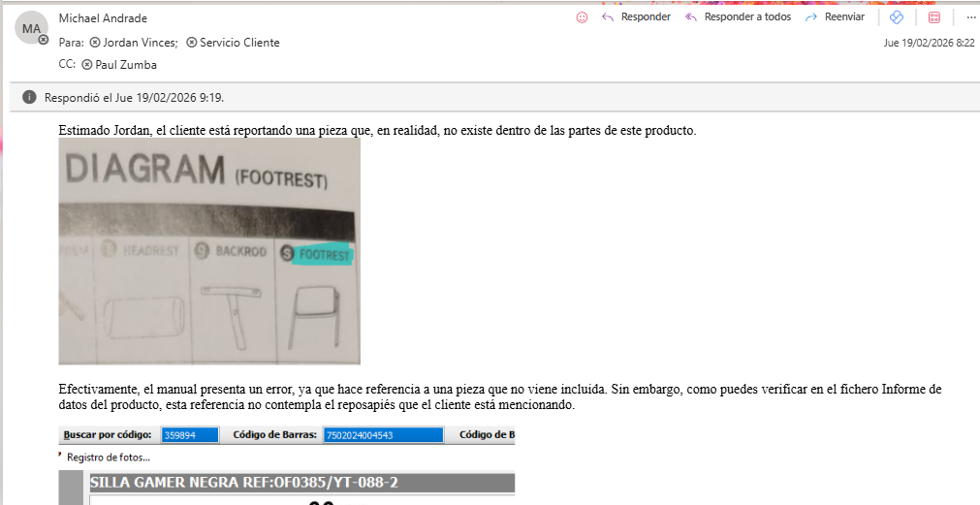Select recipient Servicio Cliente

pos(239,43)
